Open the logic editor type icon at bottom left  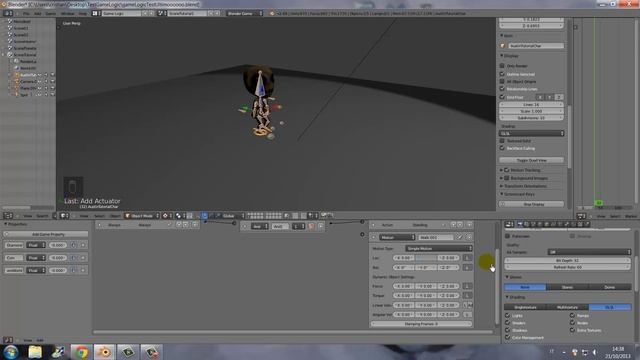(7, 340)
